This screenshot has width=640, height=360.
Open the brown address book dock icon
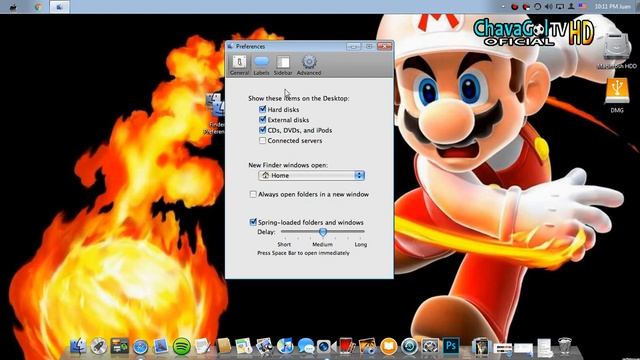point(223,347)
